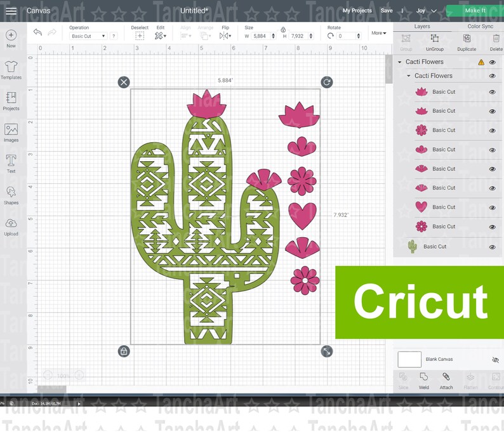This screenshot has width=504, height=432.
Task: Collapse the nested Cacti Flowers subgroup
Action: click(x=409, y=75)
